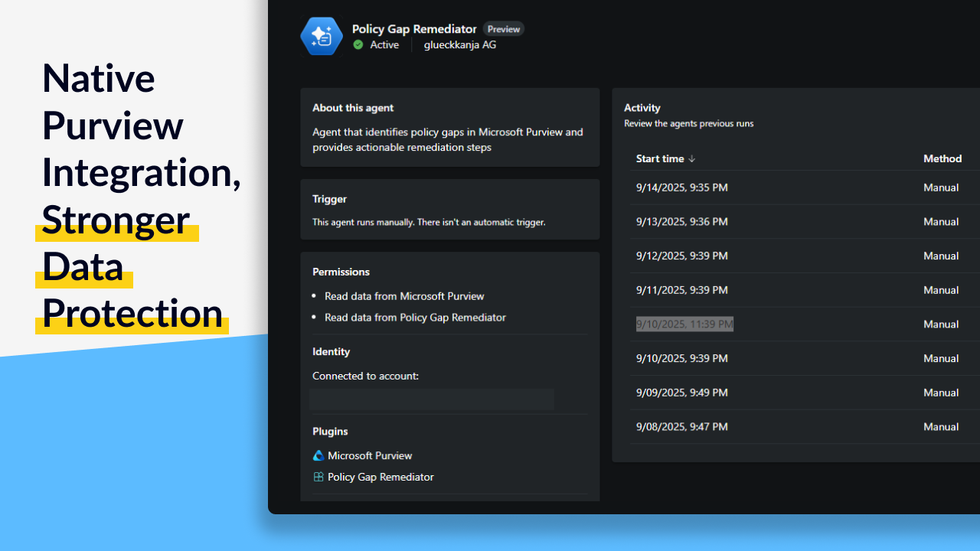Open the 9/13/2025, 9:36 PM run
The width and height of the screenshot is (980, 551).
(x=681, y=222)
